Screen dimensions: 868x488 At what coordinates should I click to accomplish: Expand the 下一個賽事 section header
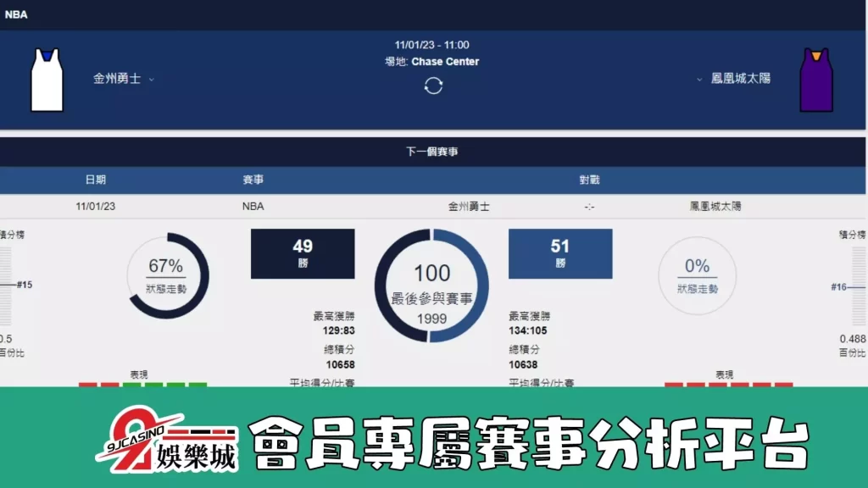(433, 152)
